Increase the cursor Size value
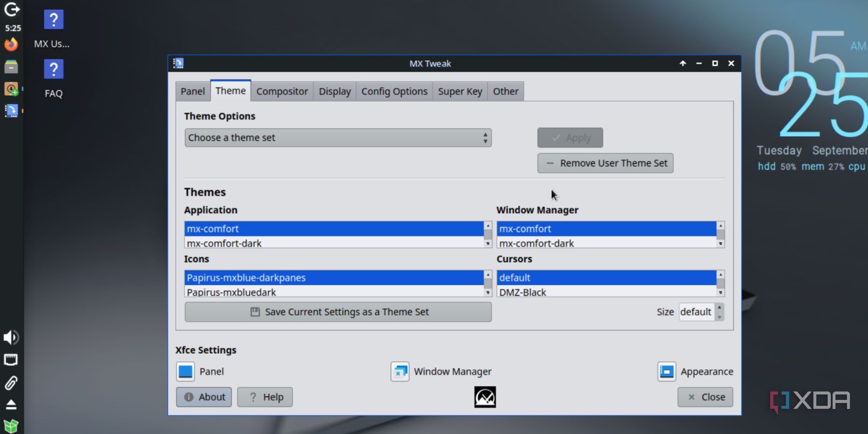The height and width of the screenshot is (434, 868). (x=719, y=307)
